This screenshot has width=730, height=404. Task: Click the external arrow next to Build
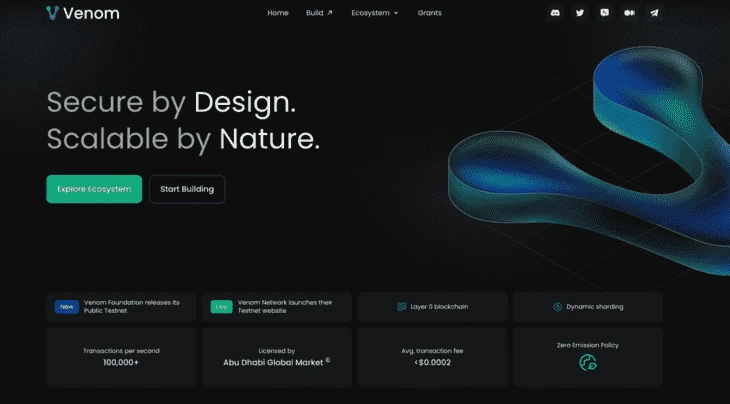coord(330,13)
